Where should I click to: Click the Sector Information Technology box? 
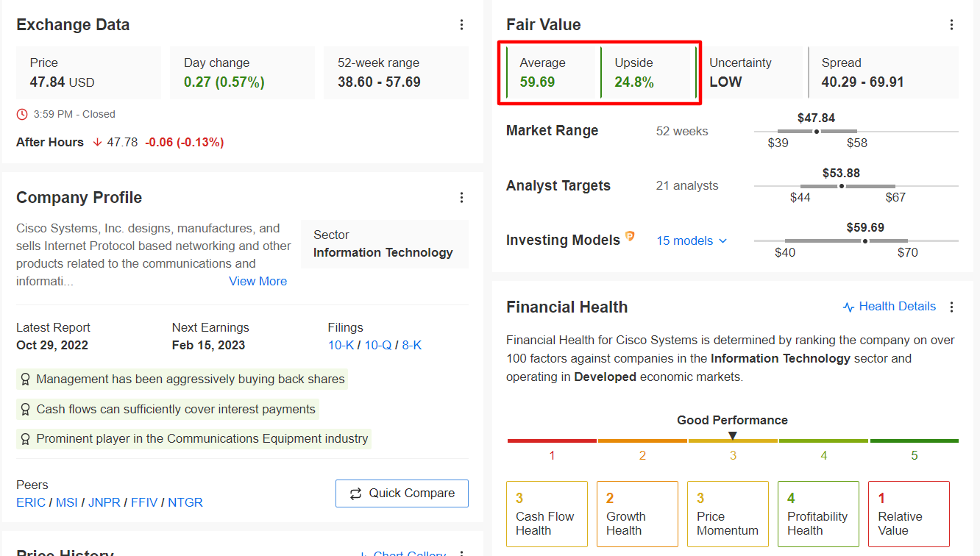385,244
